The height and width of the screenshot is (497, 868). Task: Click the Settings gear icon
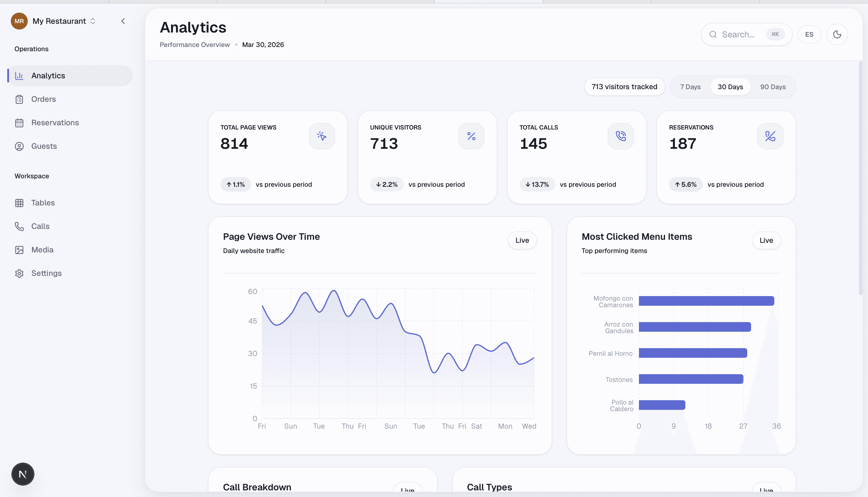pyautogui.click(x=19, y=274)
